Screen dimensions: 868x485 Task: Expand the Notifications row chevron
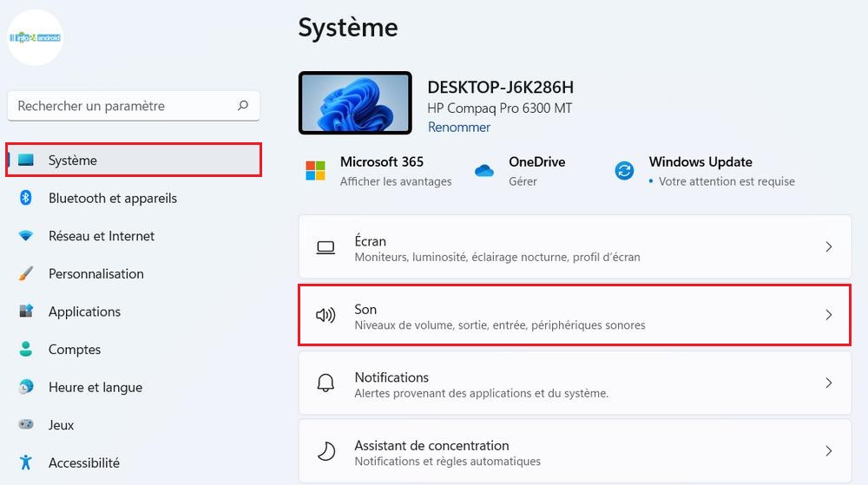(x=829, y=383)
